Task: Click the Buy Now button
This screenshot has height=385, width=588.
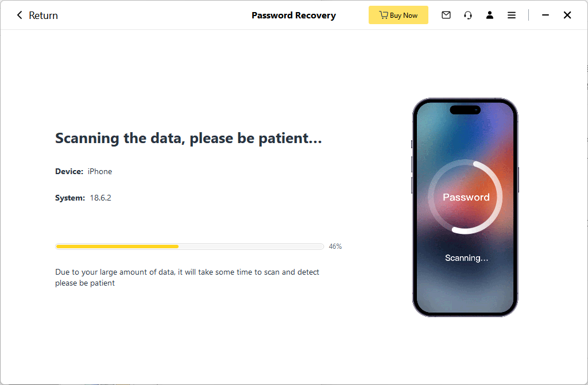Action: coord(399,16)
